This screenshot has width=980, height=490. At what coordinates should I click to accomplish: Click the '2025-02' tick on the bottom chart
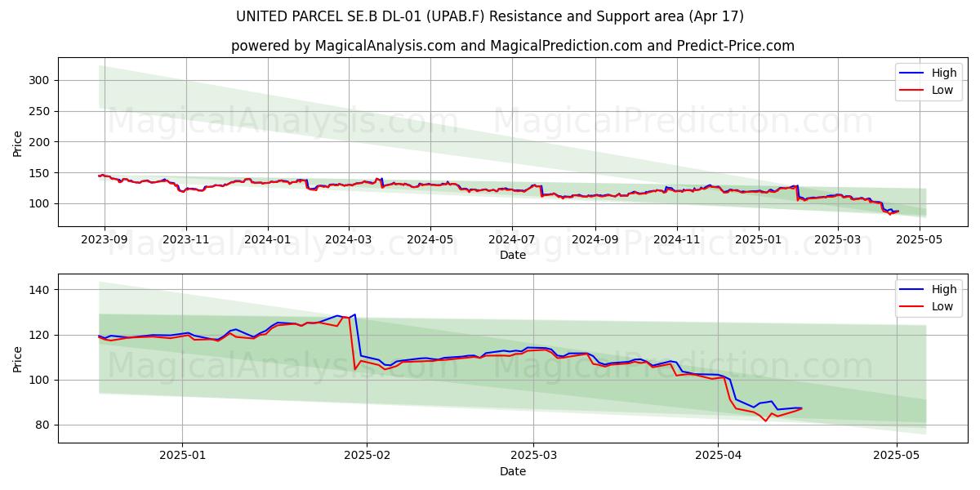367,457
